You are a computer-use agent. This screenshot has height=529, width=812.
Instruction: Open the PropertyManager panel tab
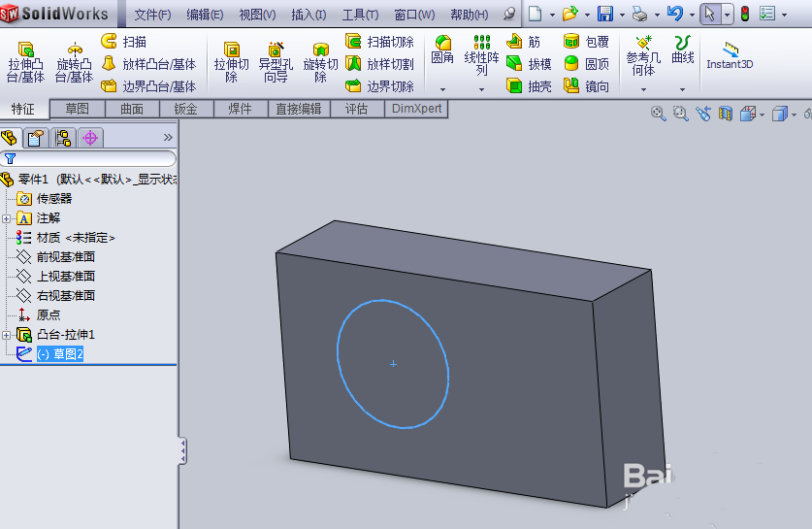coord(36,138)
